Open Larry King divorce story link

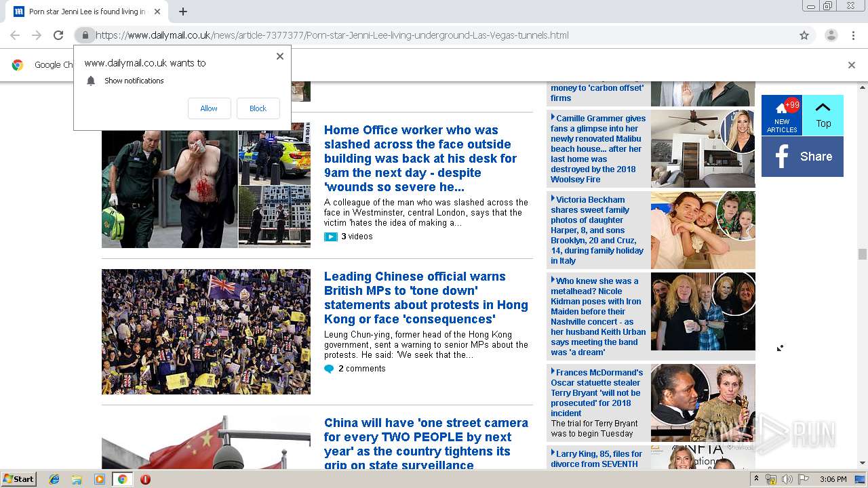pos(597,459)
